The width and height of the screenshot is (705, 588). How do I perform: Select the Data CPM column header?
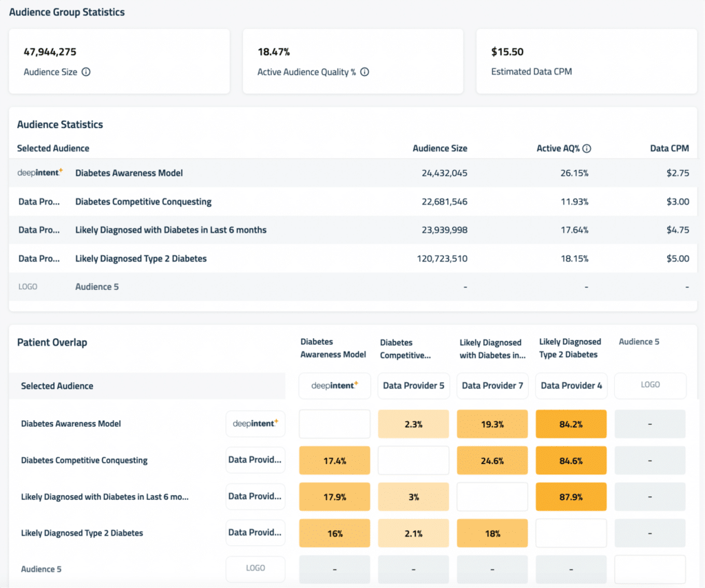pyautogui.click(x=669, y=148)
